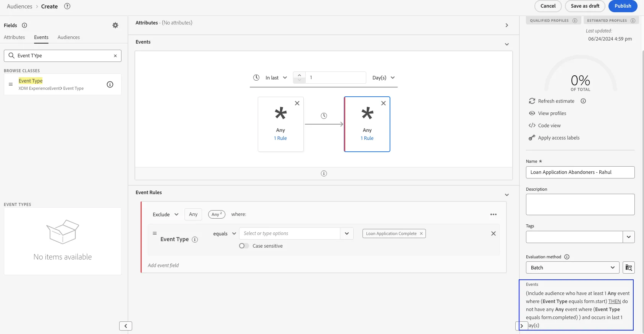
Task: Publish the audience
Action: coord(623,6)
